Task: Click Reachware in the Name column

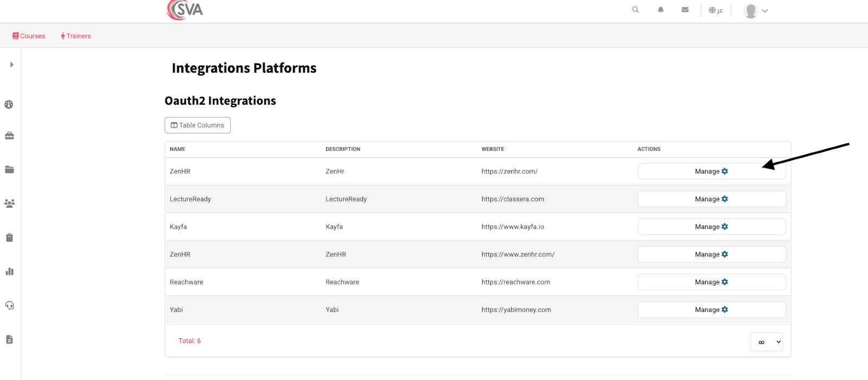Action: (186, 282)
